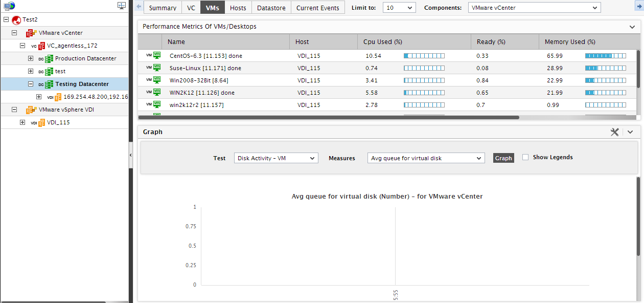Open the Hosts tab
644x303 pixels.
point(238,8)
